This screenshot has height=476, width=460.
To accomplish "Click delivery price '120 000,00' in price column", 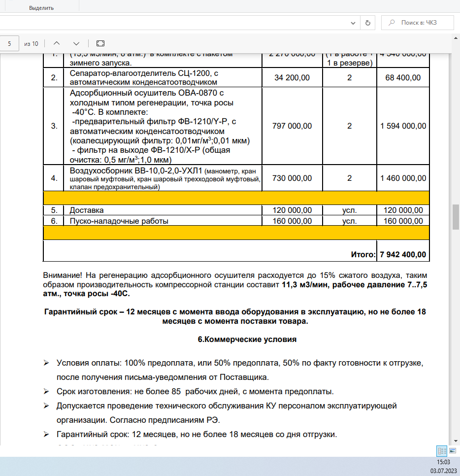I will tap(292, 210).
